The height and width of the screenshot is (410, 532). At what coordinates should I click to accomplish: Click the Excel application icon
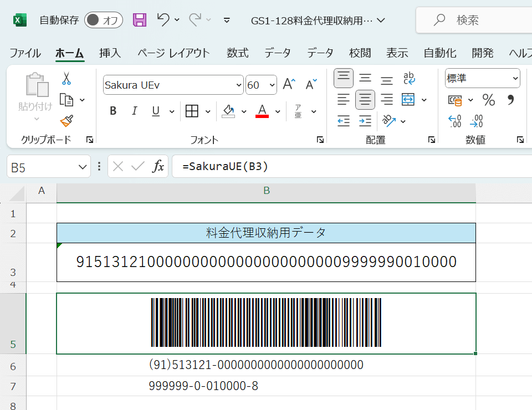[20, 20]
